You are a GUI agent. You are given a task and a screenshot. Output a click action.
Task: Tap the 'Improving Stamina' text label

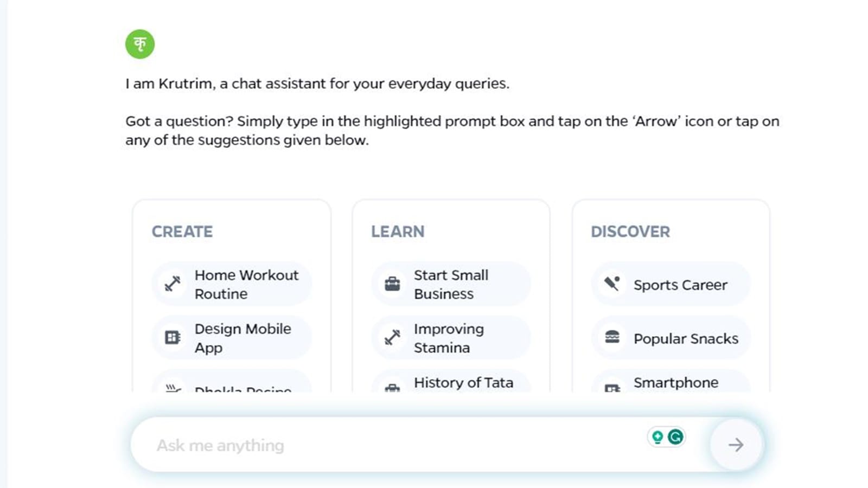tap(449, 338)
